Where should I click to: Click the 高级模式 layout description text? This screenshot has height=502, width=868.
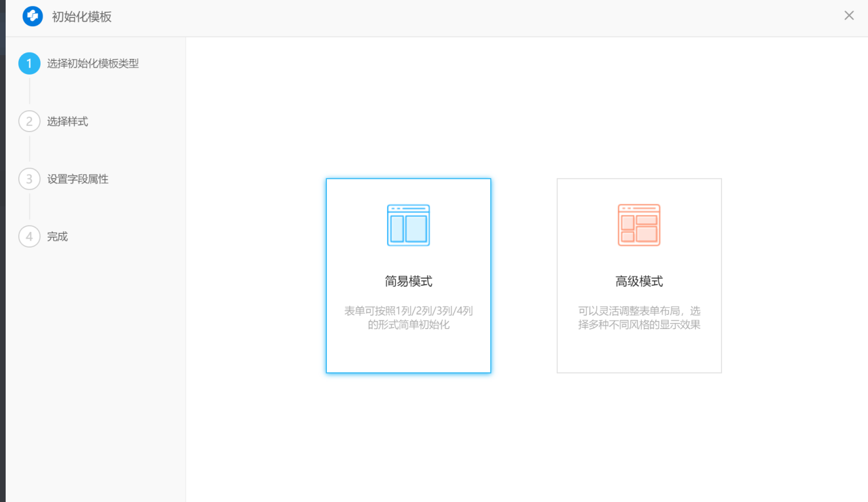pos(639,318)
